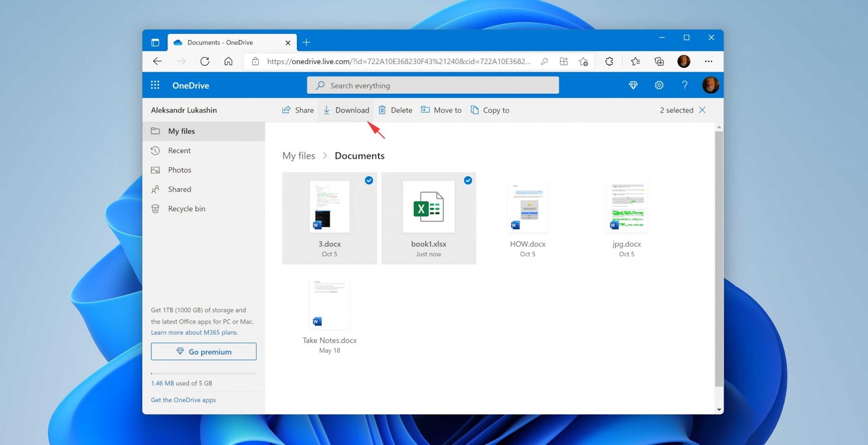868x445 pixels.
Task: Share the selected files
Action: pos(298,110)
